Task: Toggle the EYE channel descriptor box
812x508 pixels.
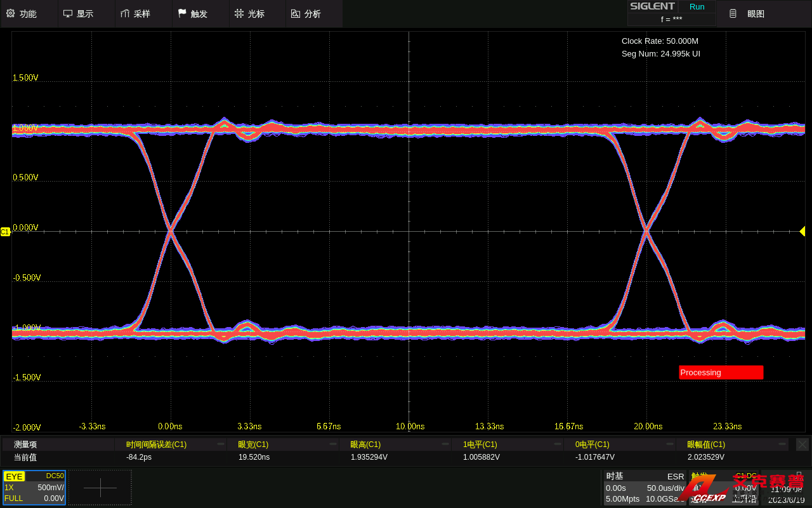Action: [x=14, y=476]
